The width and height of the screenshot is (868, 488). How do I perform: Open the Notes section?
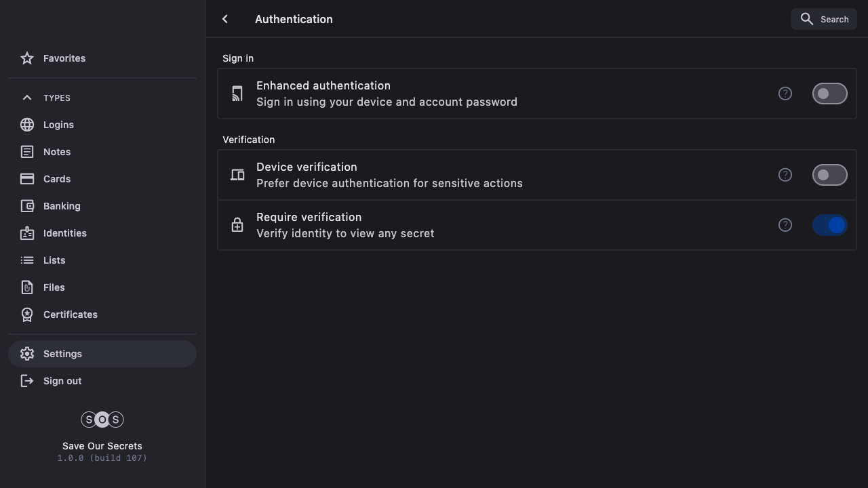(x=57, y=152)
